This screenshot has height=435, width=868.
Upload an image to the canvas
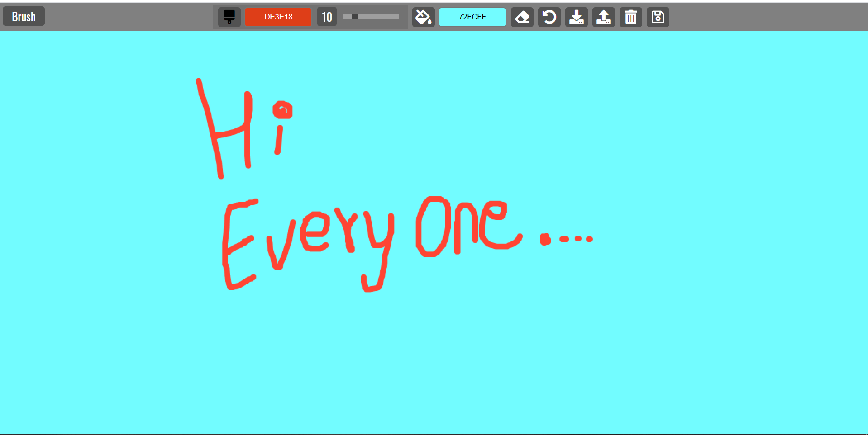603,17
